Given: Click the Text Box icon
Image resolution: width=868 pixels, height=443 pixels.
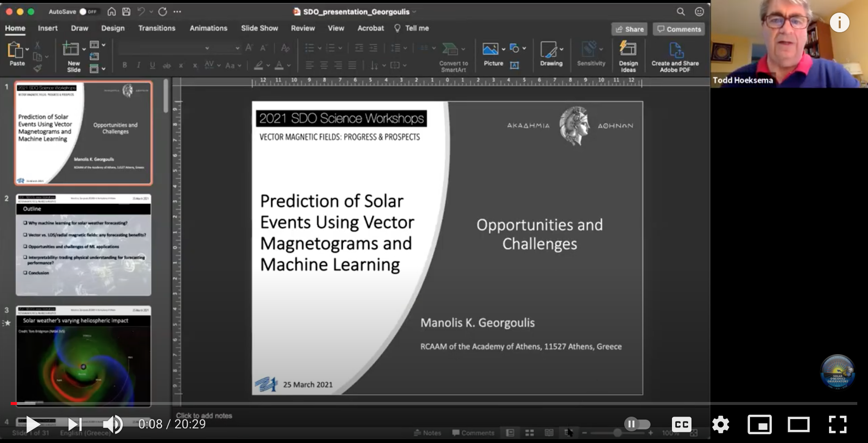Looking at the screenshot, I should (x=514, y=65).
